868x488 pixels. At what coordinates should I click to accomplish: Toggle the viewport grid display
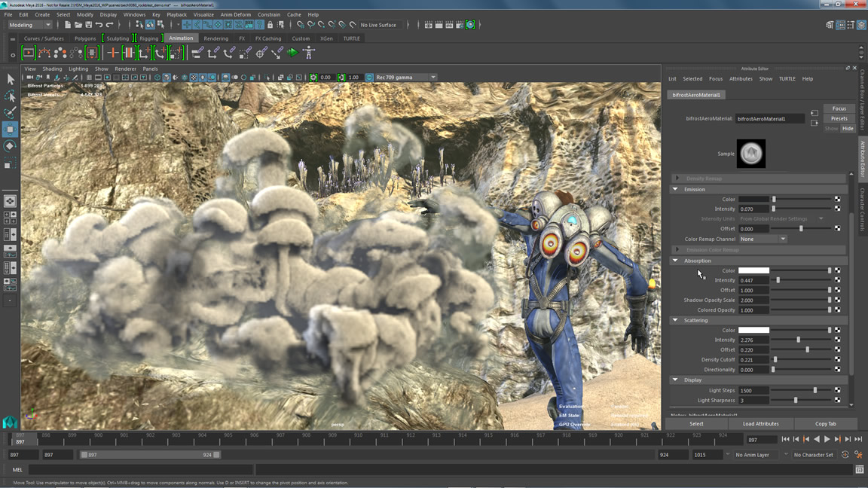tap(89, 78)
